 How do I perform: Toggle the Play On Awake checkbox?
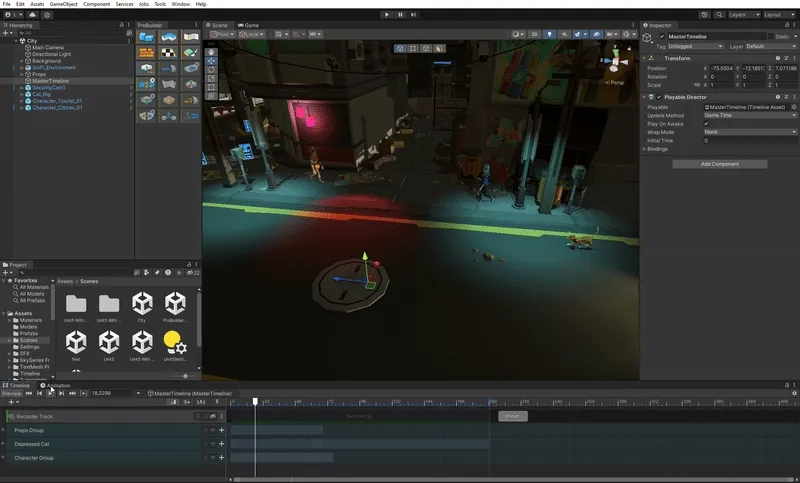pos(706,123)
